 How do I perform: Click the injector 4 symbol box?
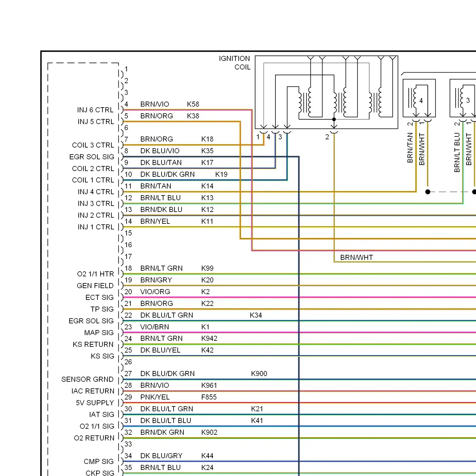(x=419, y=98)
